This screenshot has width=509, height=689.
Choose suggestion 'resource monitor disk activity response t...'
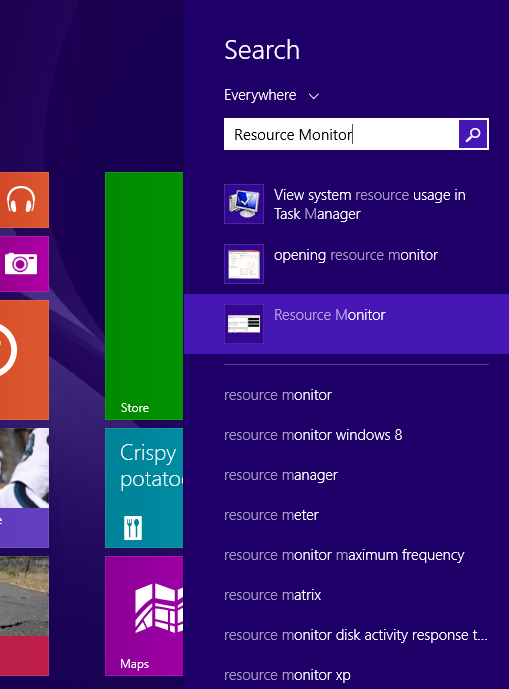click(x=356, y=635)
